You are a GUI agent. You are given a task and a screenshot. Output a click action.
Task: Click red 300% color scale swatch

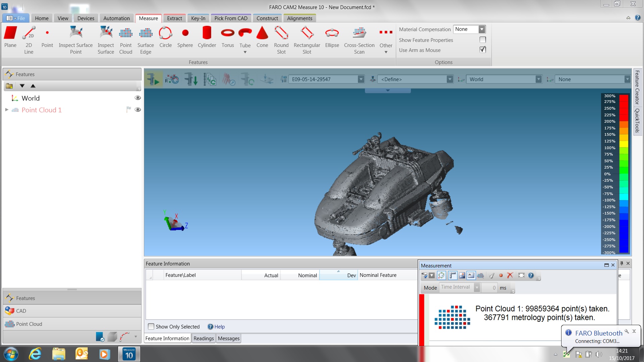624,98
